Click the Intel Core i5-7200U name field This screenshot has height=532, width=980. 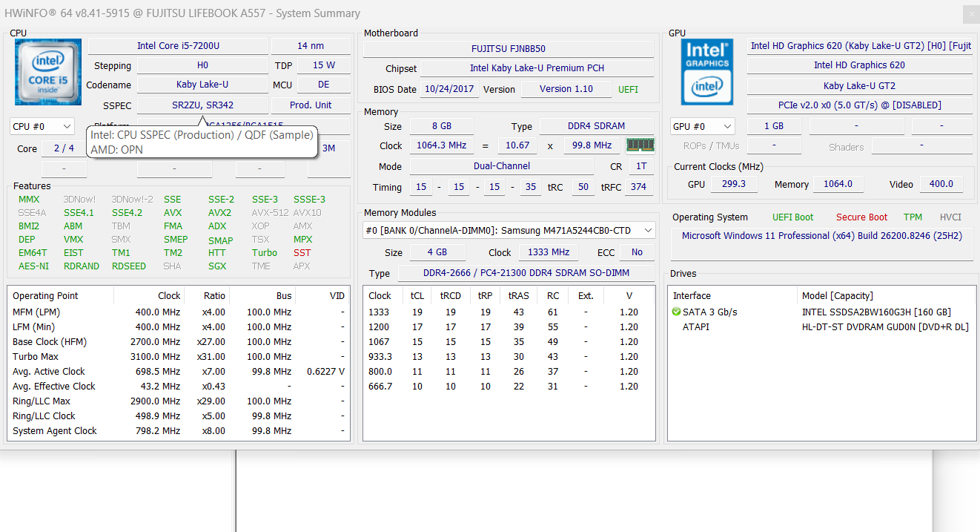click(x=177, y=46)
